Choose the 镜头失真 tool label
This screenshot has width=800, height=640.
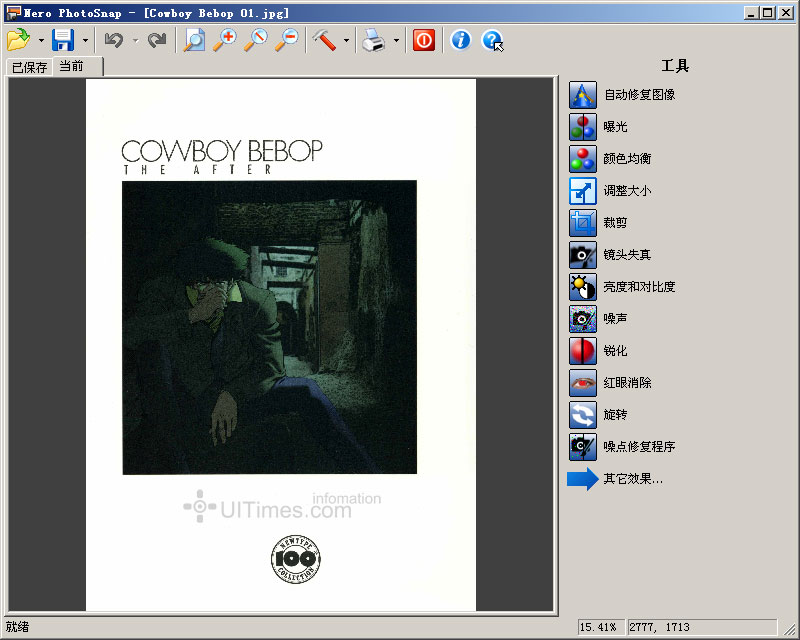coord(627,255)
